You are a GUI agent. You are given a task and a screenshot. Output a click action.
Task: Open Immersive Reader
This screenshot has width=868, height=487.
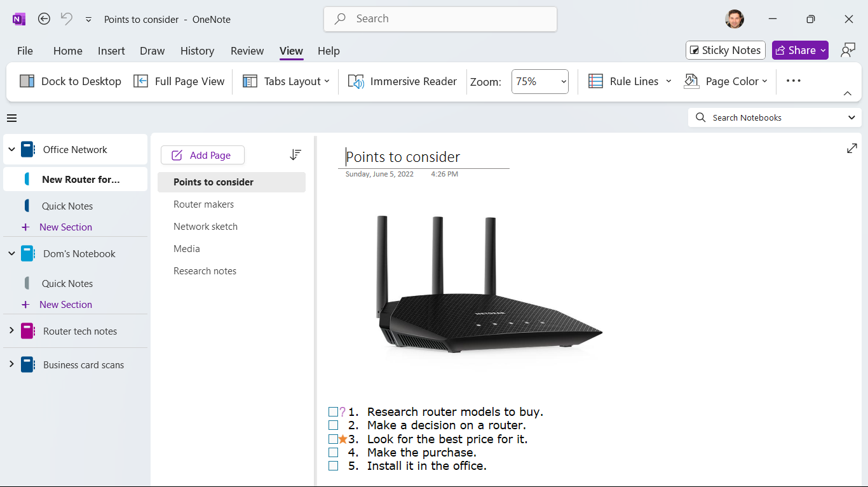coord(402,81)
